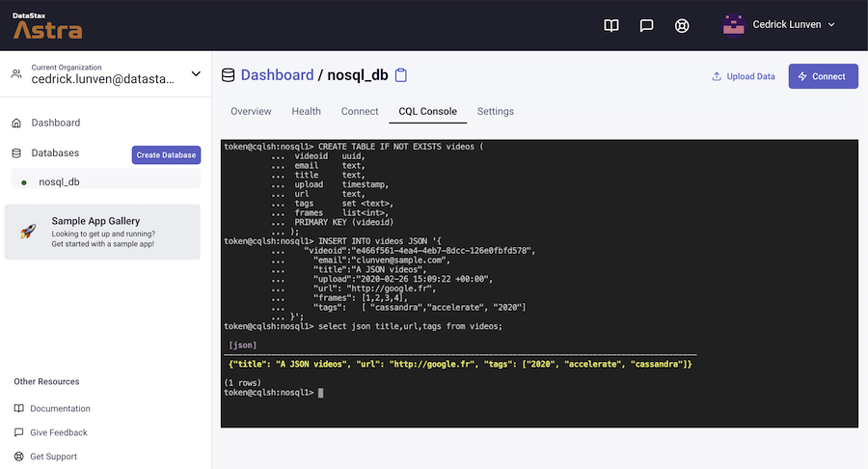
Task: Open the documentation book icon in header
Action: click(611, 25)
